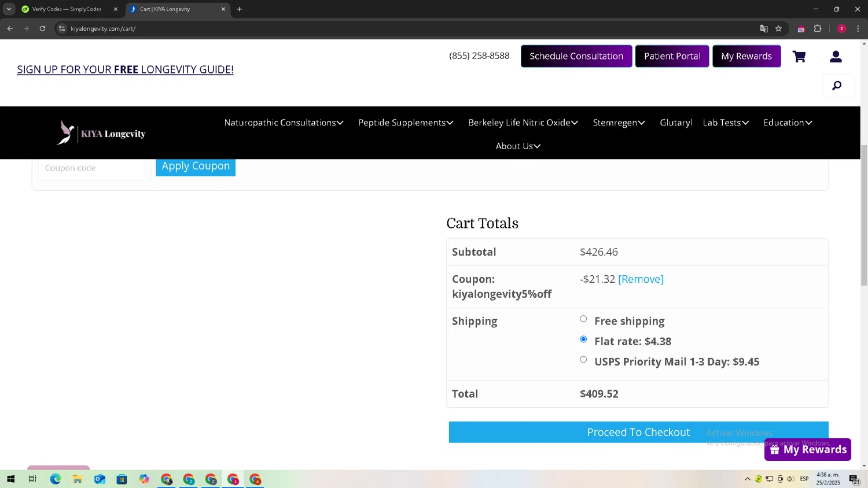Open Microsoft Store from the taskbar
Viewport: 868px width, 488px height.
tap(122, 479)
